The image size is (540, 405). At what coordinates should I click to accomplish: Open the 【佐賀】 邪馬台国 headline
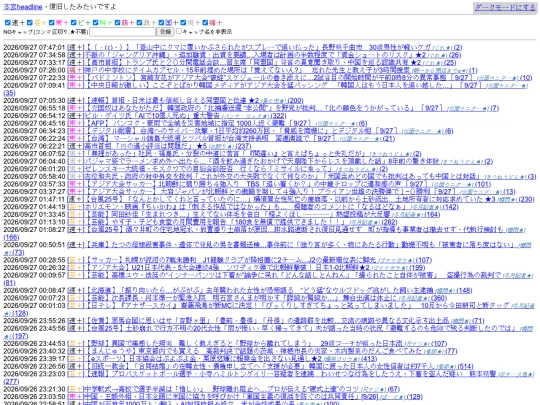click(x=267, y=320)
